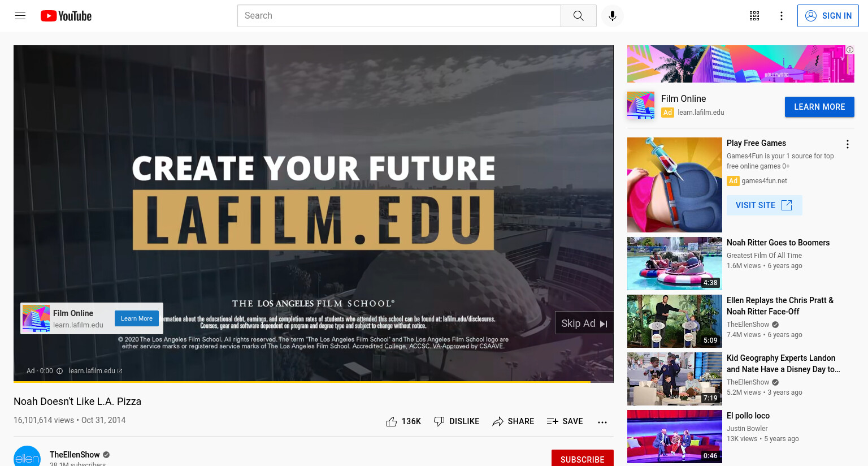Open El pollo loco video title
The image size is (868, 466).
coord(748,416)
